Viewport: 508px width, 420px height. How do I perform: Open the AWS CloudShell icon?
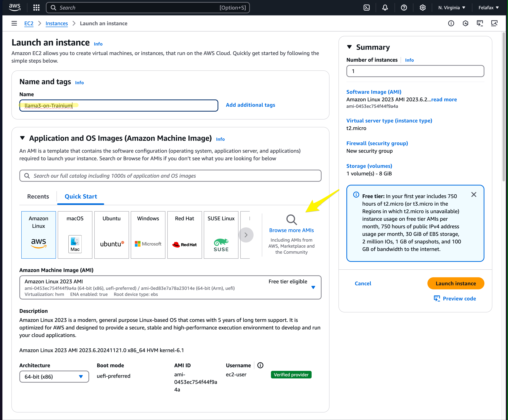pos(366,8)
